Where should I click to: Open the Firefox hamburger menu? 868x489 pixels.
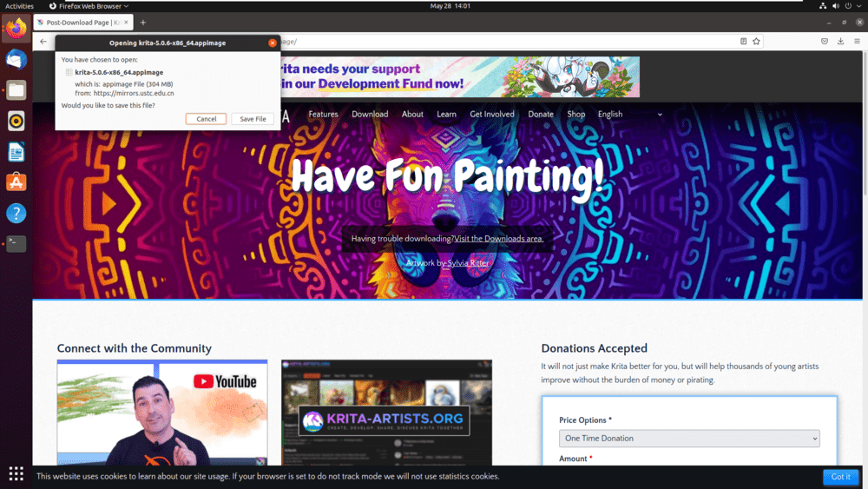tap(857, 42)
